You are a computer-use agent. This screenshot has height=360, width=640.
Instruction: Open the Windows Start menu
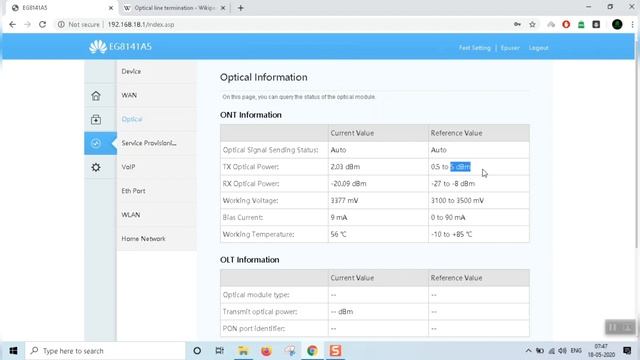click(x=13, y=351)
